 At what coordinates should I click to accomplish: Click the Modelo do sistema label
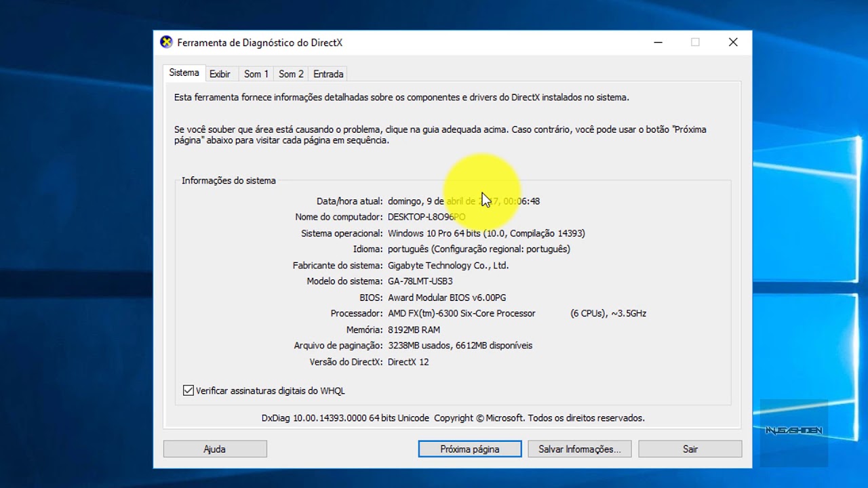click(345, 281)
